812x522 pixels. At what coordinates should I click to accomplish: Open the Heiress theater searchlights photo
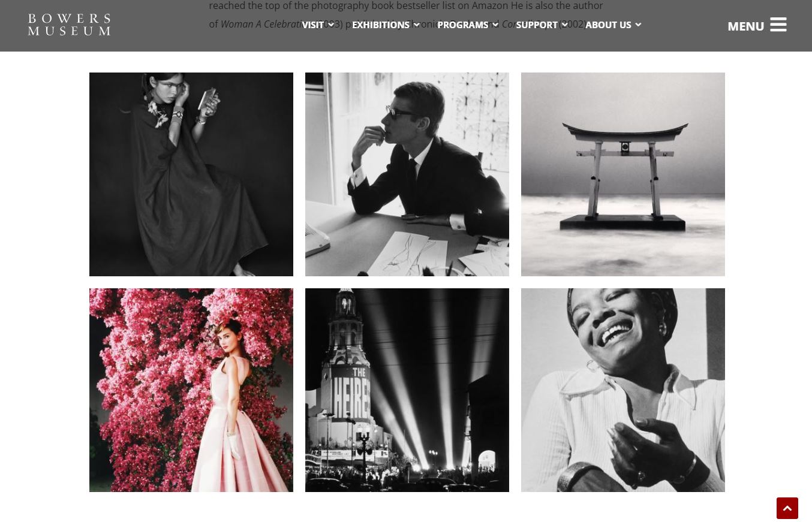click(407, 390)
